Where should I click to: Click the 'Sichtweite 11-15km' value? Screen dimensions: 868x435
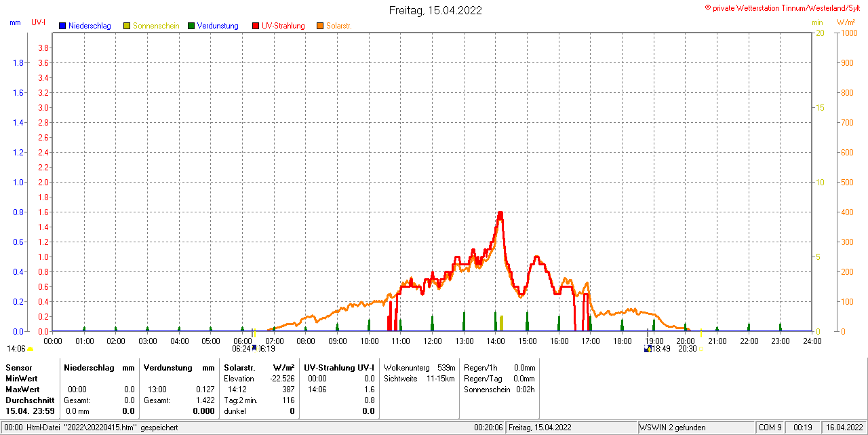(x=419, y=379)
